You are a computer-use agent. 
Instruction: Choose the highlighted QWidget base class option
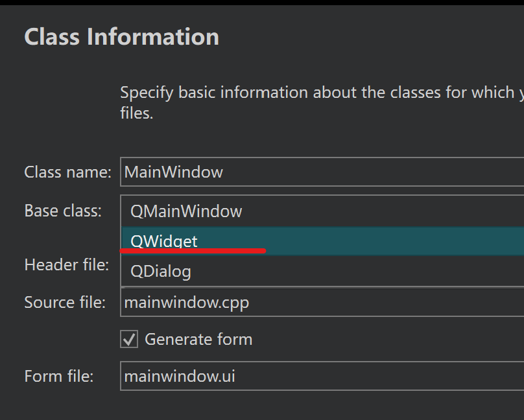(164, 240)
